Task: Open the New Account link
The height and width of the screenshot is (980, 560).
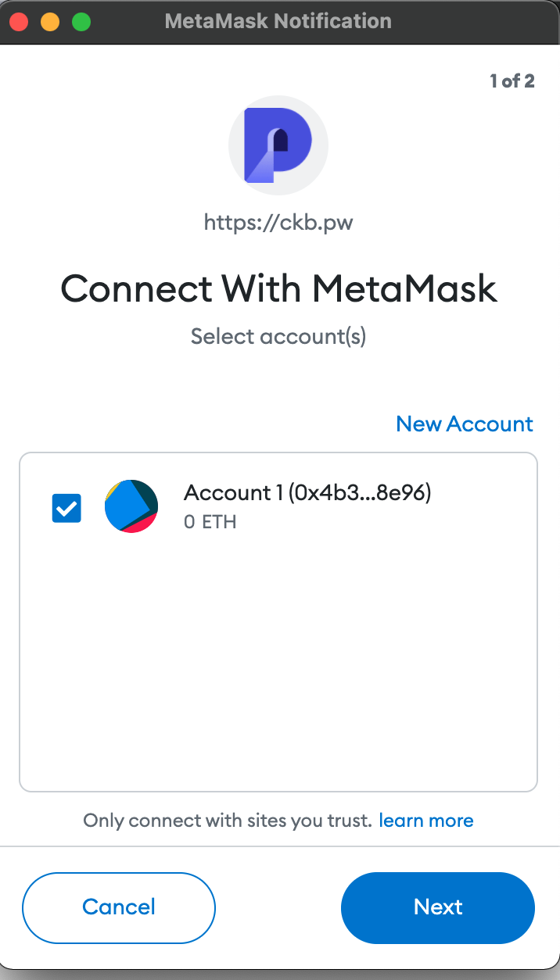Action: (465, 424)
